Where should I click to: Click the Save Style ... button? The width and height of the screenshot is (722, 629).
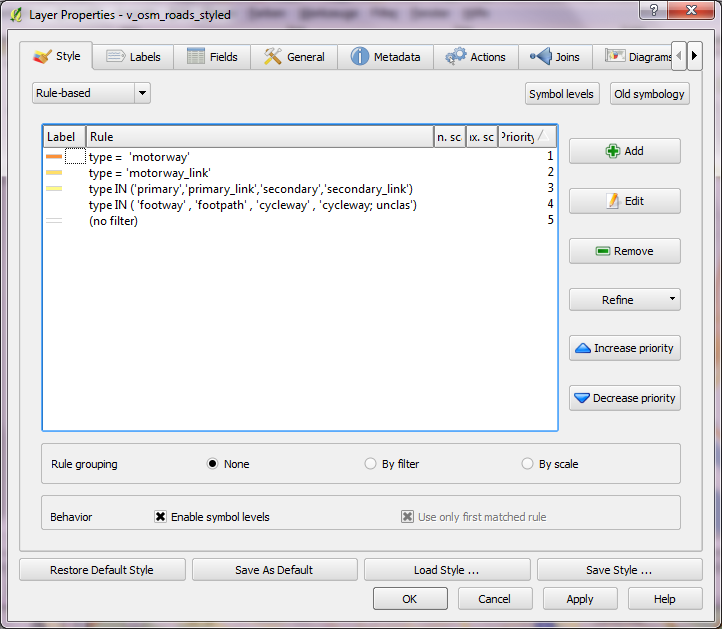[x=619, y=570]
